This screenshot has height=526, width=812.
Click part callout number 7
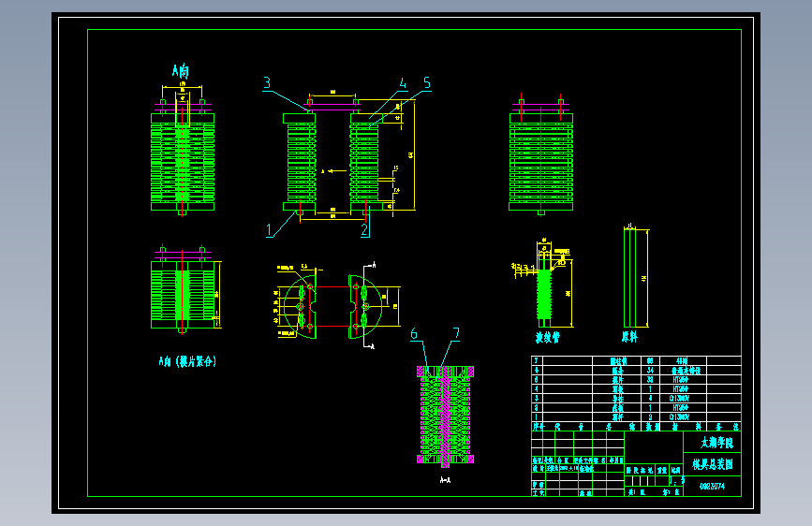point(456,333)
